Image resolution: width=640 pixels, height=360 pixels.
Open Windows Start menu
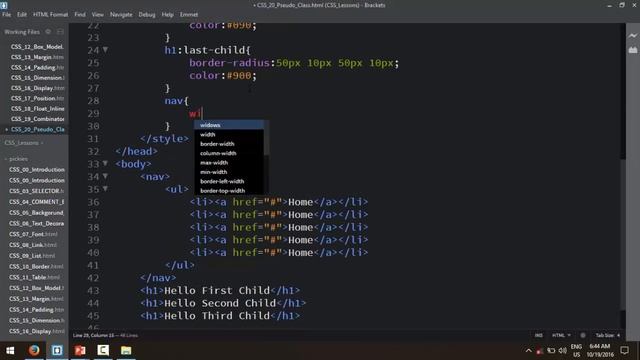click(10, 350)
